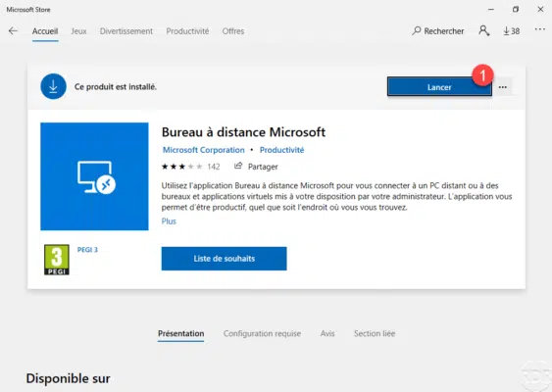Select the Section liée tab
552x392 pixels.
pyautogui.click(x=375, y=333)
